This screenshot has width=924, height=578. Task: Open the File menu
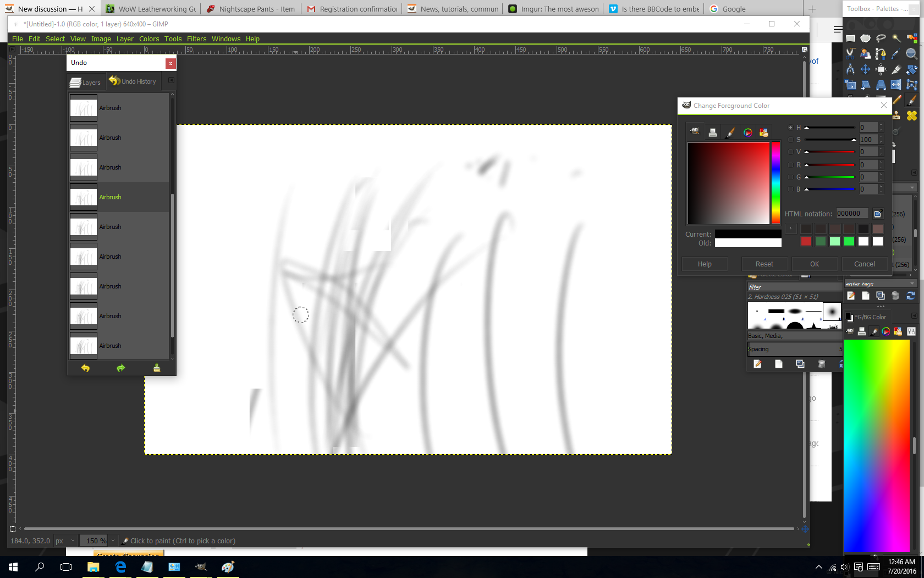pyautogui.click(x=18, y=39)
